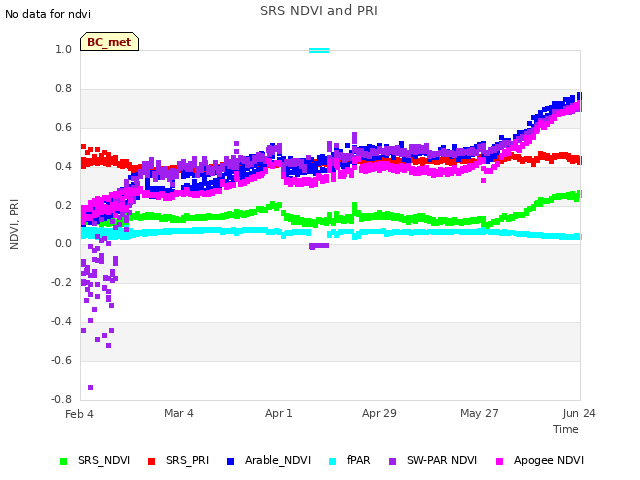
Task: Click the -0.6 y-axis tick label
Action: tap(61, 360)
